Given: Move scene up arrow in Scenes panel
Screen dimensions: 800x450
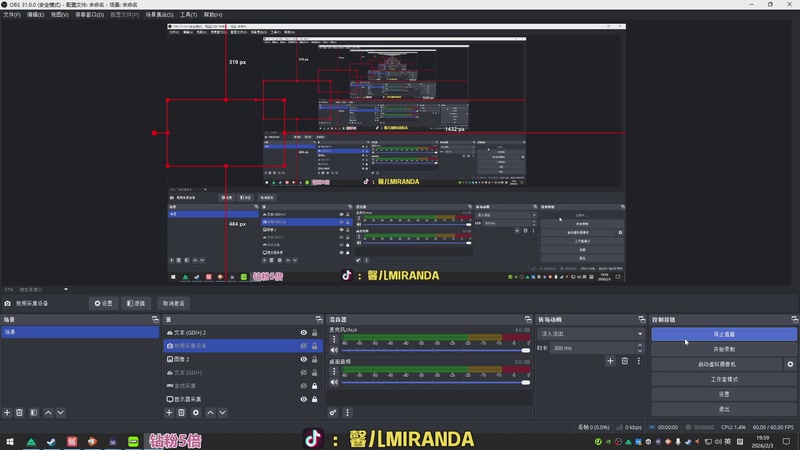Looking at the screenshot, I should click(48, 412).
